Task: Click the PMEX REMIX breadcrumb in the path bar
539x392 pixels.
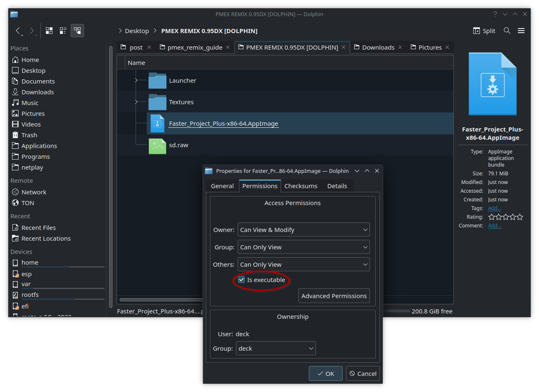Action: pos(209,31)
